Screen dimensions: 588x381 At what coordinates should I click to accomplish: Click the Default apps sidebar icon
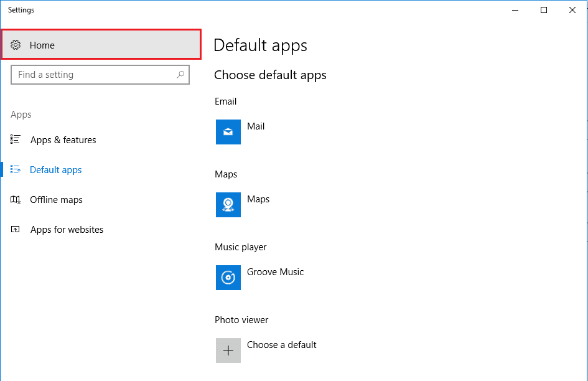coord(16,170)
